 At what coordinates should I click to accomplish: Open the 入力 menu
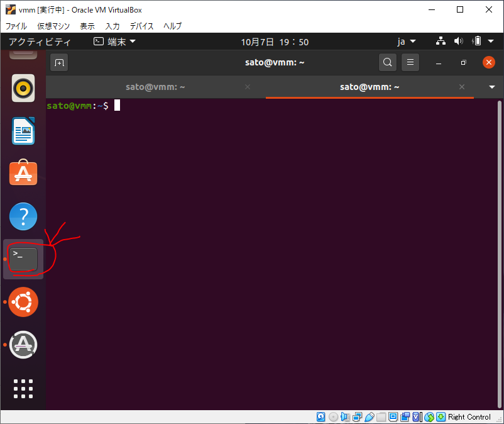[x=112, y=26]
